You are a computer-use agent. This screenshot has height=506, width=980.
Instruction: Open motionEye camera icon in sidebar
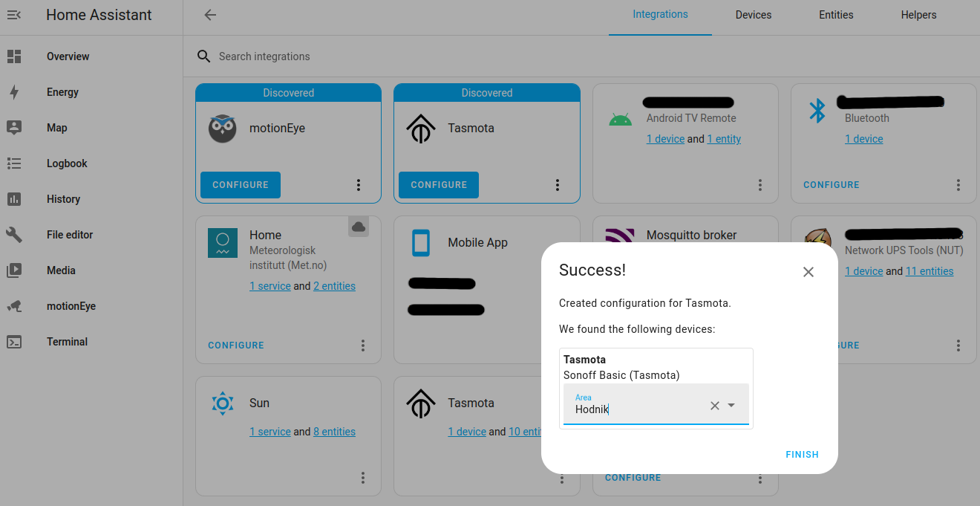point(14,306)
